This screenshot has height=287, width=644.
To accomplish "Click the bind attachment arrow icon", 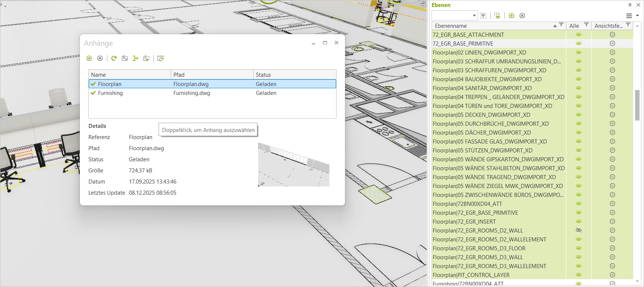I will pos(135,58).
